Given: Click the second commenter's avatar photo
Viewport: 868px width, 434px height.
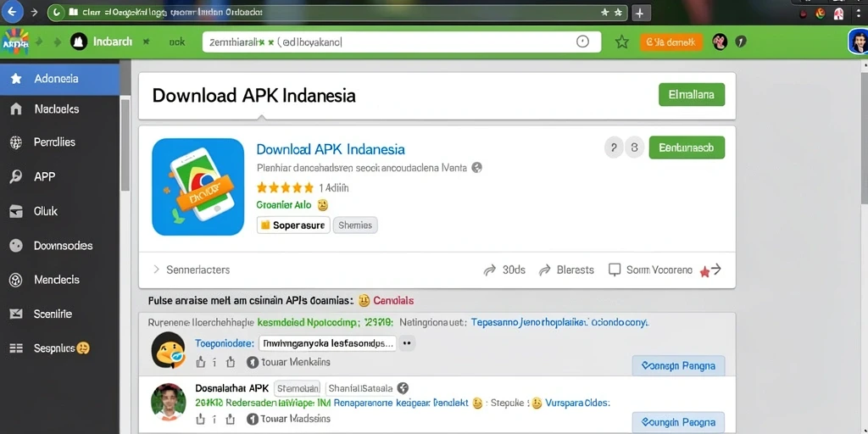Looking at the screenshot, I should point(168,401).
